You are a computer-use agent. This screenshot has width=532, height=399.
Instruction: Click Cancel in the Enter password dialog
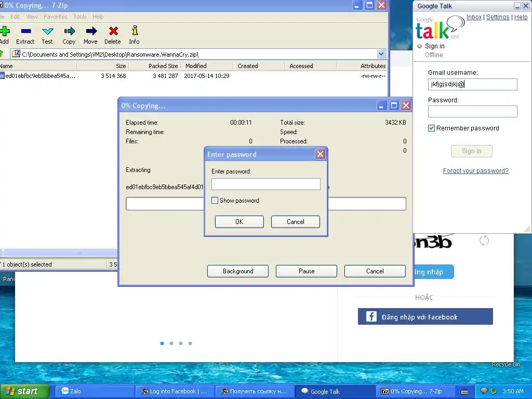295,221
